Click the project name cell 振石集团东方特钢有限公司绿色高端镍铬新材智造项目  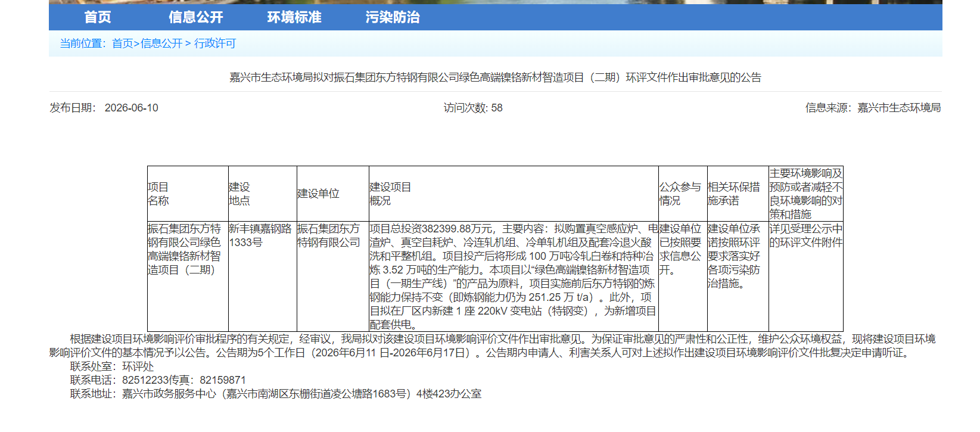point(188,276)
